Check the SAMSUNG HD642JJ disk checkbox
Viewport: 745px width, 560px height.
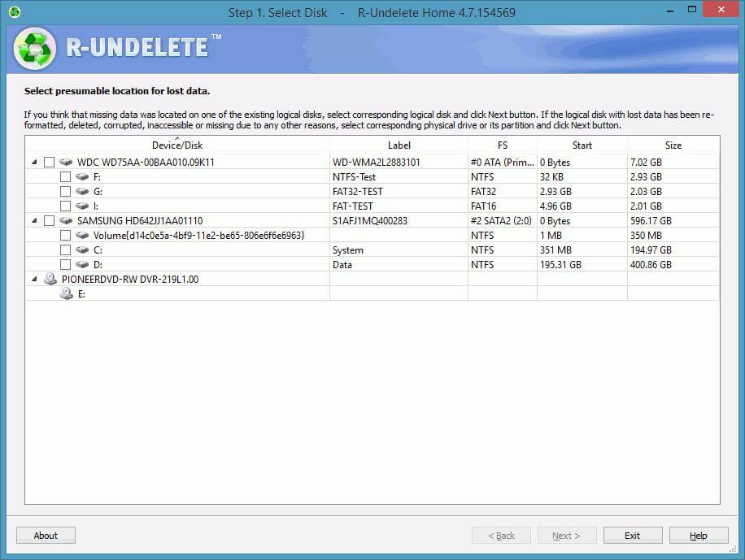(49, 221)
